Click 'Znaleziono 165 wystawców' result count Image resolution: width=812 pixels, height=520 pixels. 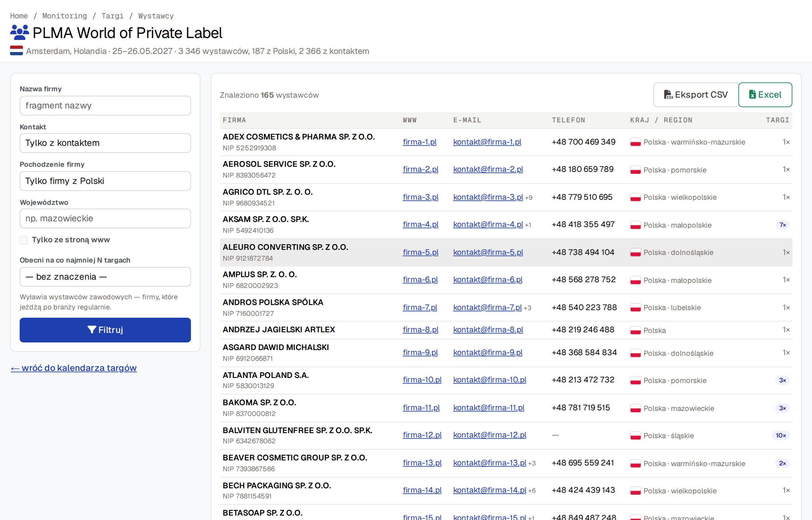pos(269,95)
